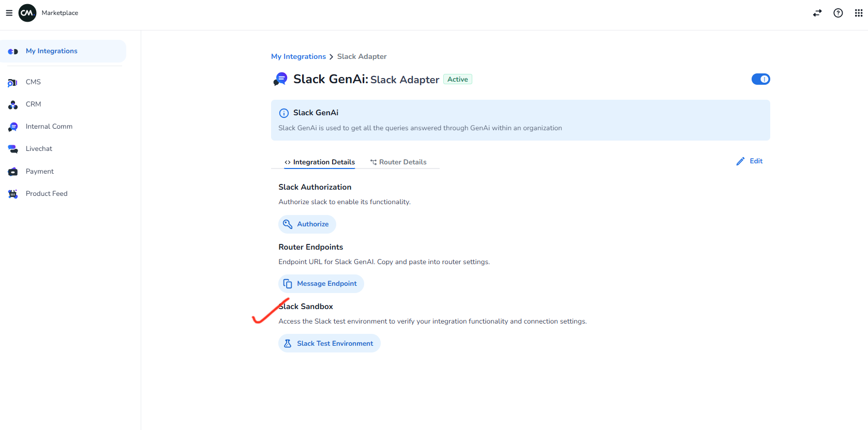The width and height of the screenshot is (868, 430).
Task: Open the apps grid launcher
Action: pos(859,13)
